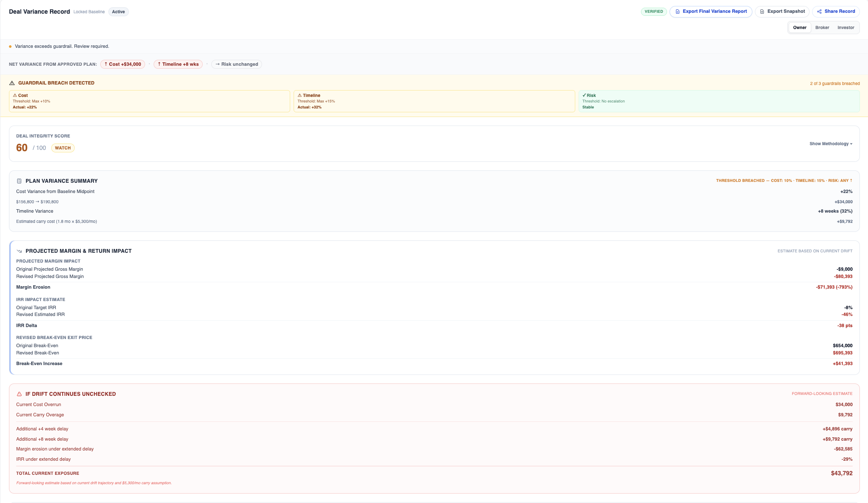Click the Cost +$34,000 variance chip
Screen dimensions: 868x503
pyautogui.click(x=122, y=64)
